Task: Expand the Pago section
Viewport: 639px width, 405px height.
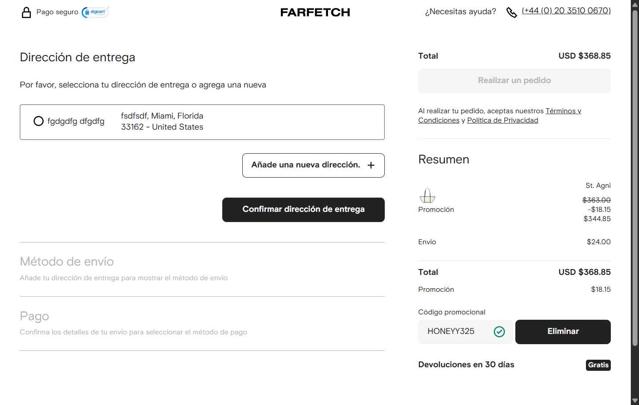Action: pyautogui.click(x=34, y=316)
